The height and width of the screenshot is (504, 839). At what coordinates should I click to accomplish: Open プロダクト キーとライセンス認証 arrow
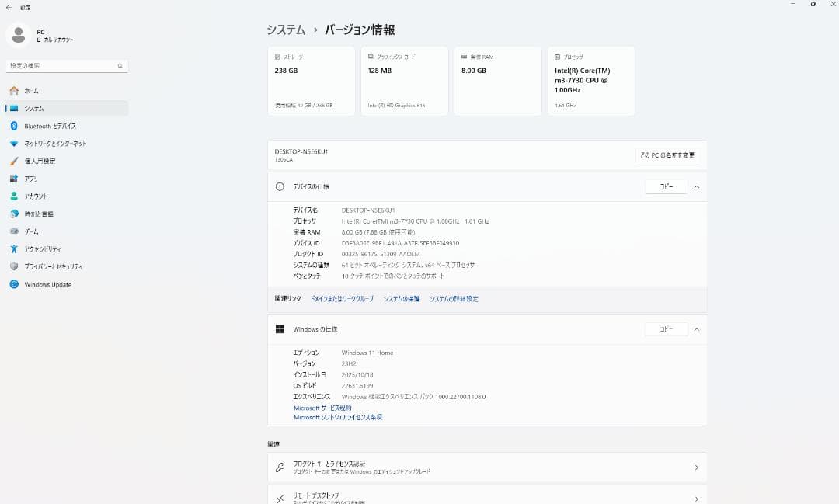click(x=697, y=468)
